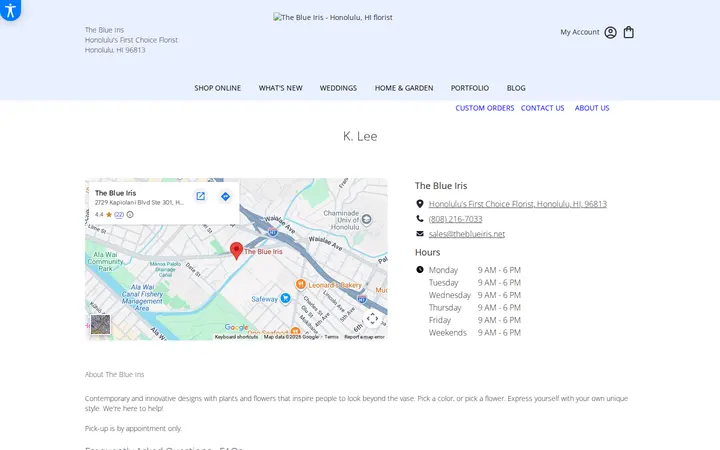Click the map camera controls button

coord(372,318)
